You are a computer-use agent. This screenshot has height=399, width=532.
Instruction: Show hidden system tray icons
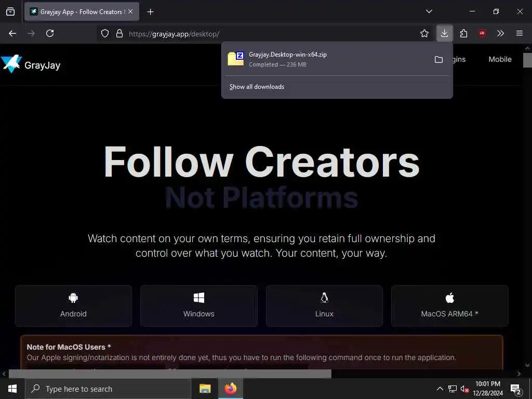click(x=440, y=389)
